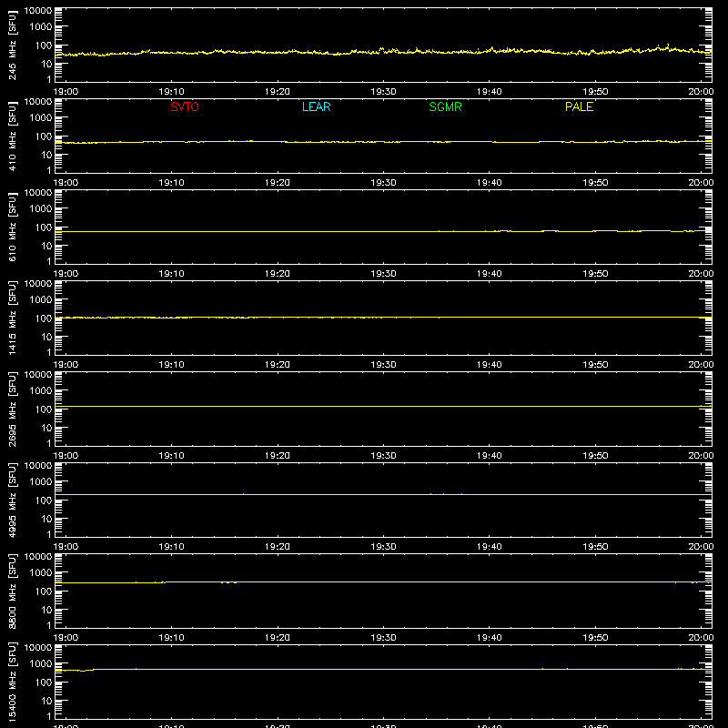The image size is (728, 728).
Task: Click the red SVTO station label
Action: (x=185, y=106)
